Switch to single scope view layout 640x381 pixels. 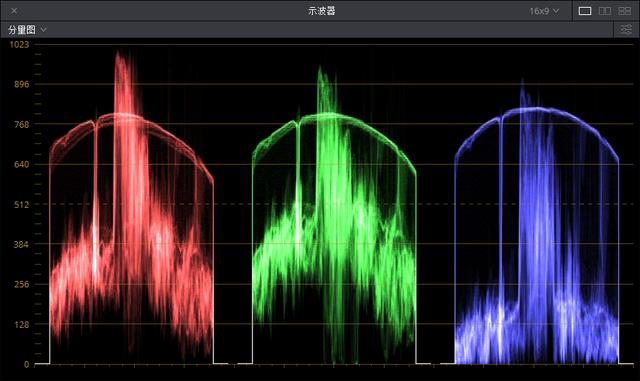coord(584,11)
